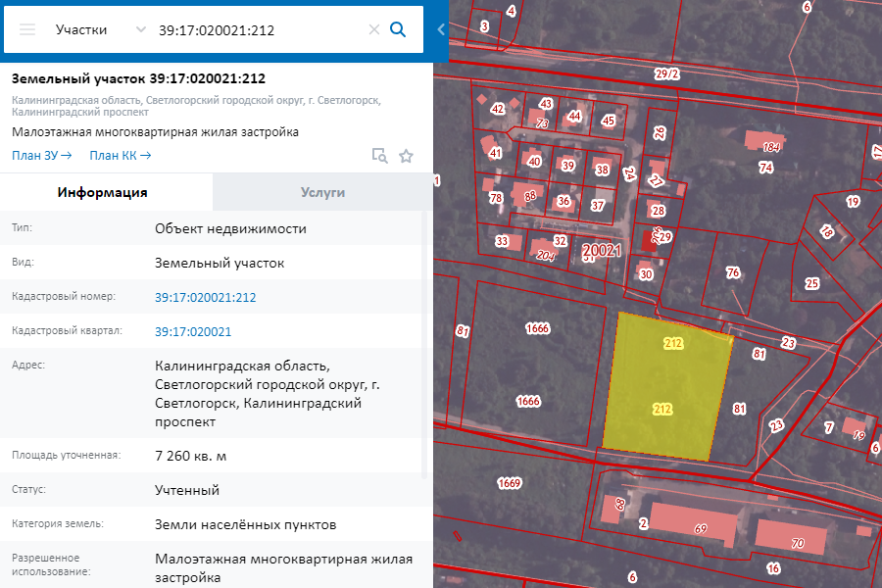Open the main menu via hamburger icon

(27, 29)
